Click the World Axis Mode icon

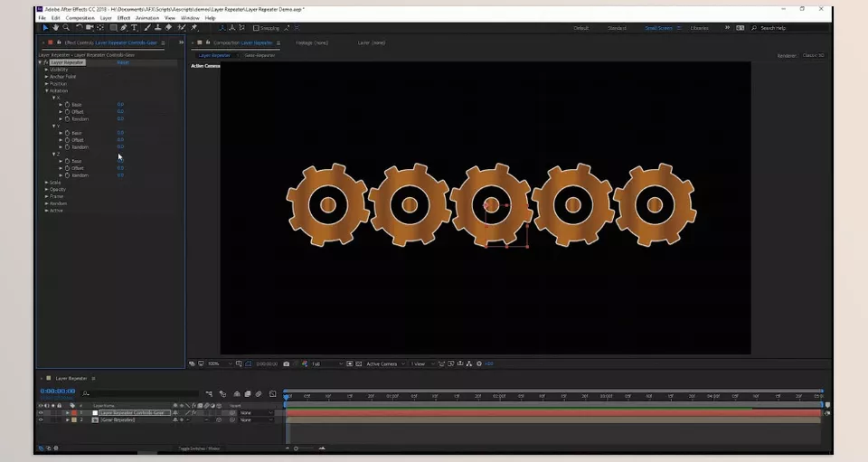232,28
